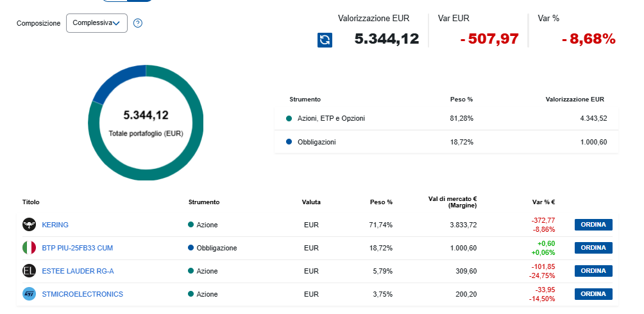Open the BTP PIU-25FB33 CUM link

(77, 248)
